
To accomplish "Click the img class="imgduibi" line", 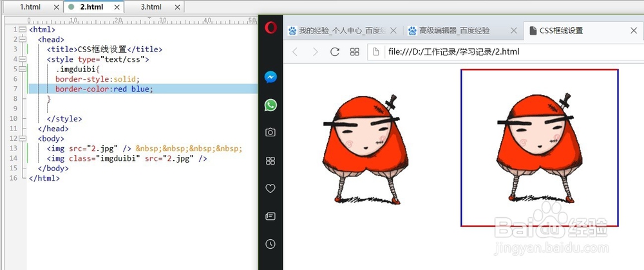I will click(x=127, y=159).
